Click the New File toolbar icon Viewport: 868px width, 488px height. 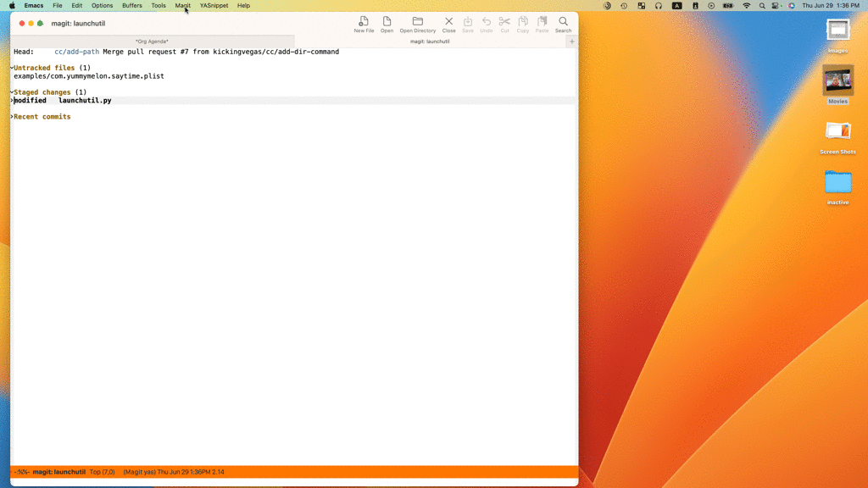point(364,22)
